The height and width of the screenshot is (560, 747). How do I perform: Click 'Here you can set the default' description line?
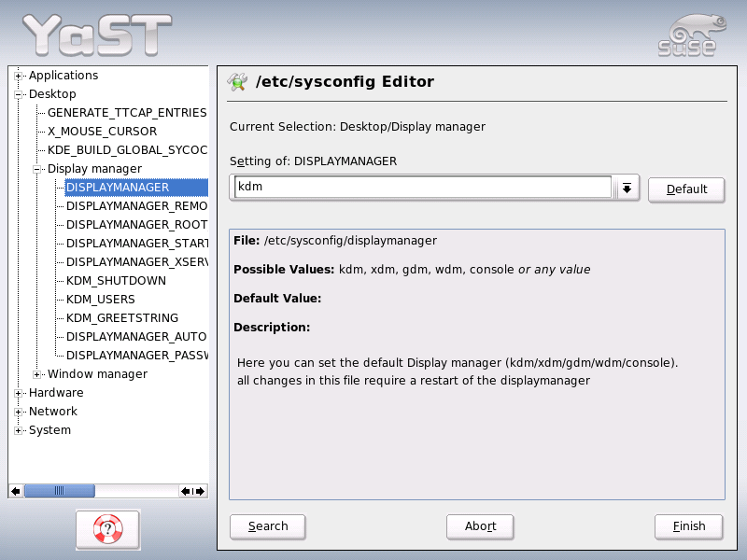(458, 363)
